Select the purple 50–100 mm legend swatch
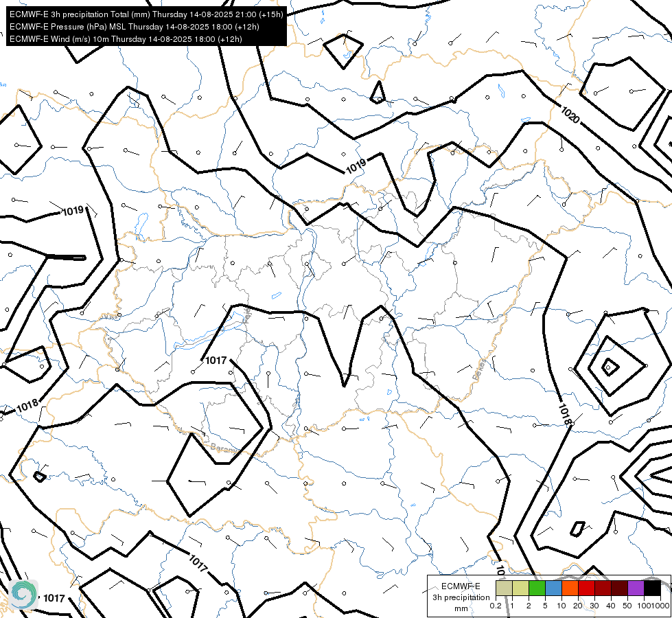 point(636,588)
